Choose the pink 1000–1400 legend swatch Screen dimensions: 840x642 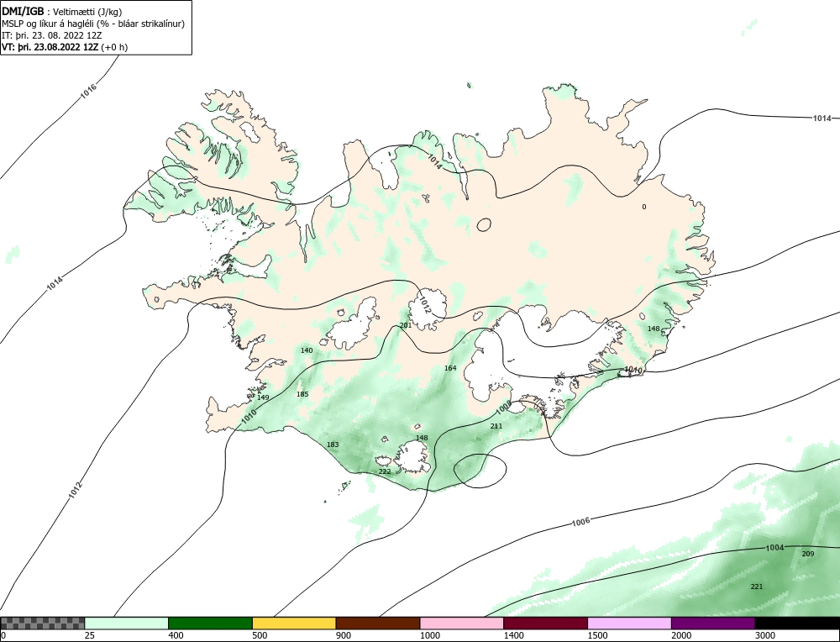click(x=462, y=624)
